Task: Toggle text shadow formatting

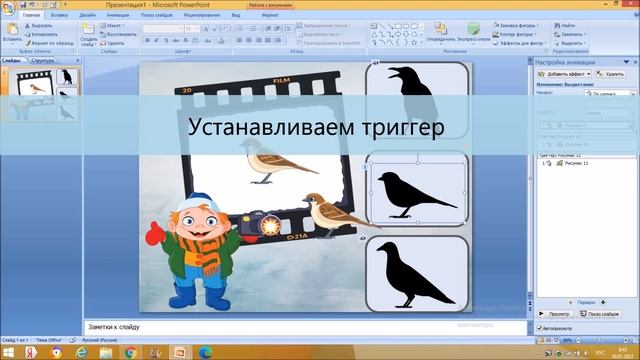Action: (186, 40)
